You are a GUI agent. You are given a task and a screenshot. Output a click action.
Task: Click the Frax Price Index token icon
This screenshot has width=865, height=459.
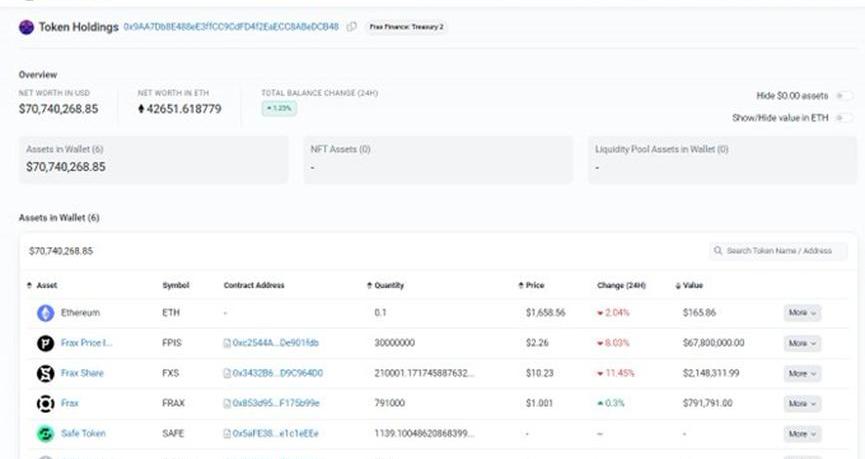[45, 343]
